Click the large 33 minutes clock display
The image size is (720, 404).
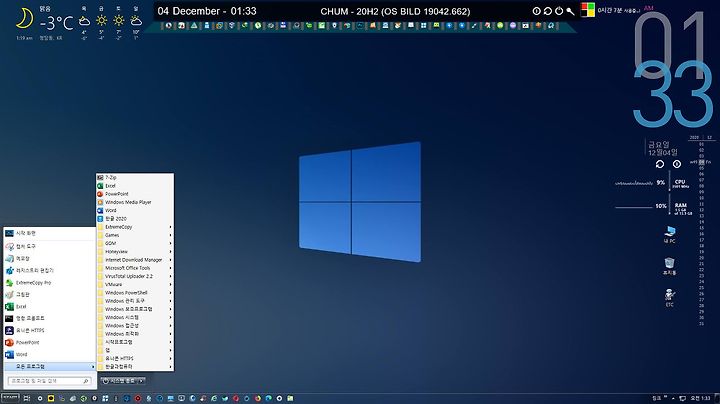click(673, 94)
